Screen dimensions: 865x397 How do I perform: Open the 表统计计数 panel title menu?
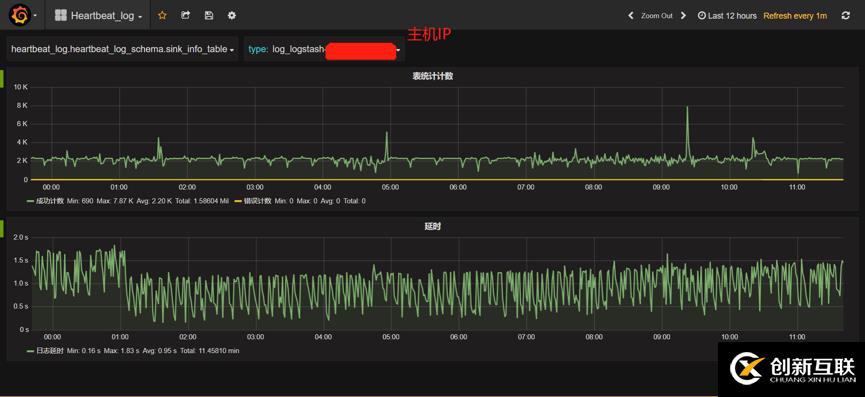click(x=432, y=76)
